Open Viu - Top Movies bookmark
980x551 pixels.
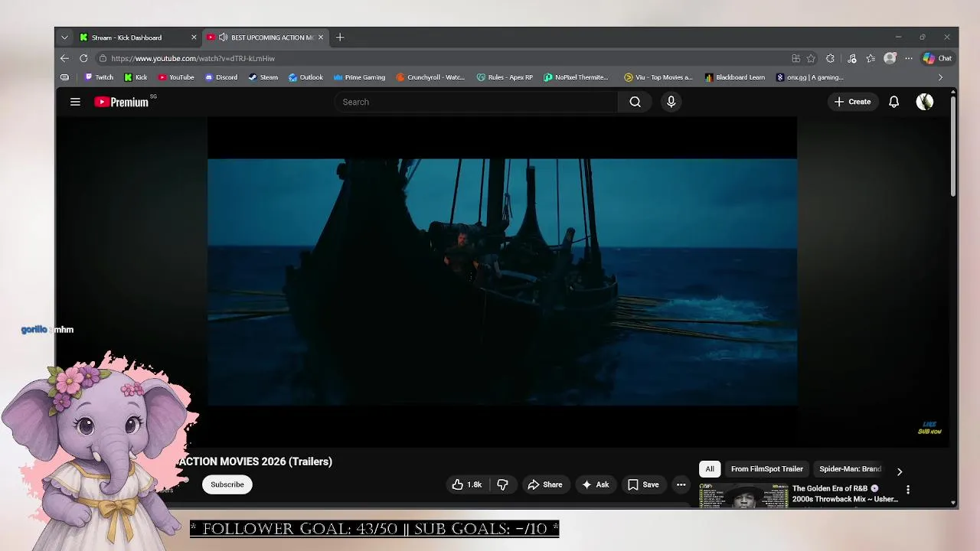click(x=658, y=77)
